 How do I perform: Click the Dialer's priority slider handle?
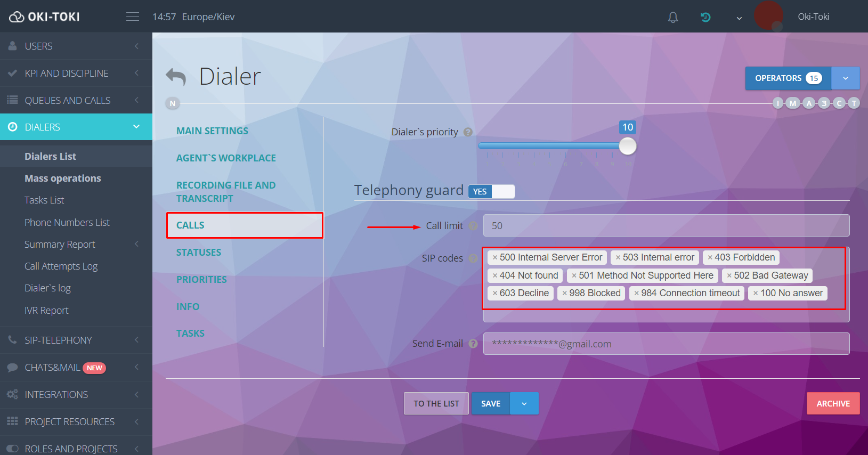click(628, 146)
